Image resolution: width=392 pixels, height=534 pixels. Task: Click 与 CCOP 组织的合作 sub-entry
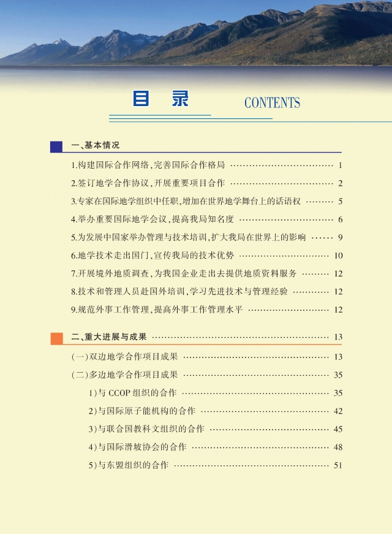tap(132, 393)
